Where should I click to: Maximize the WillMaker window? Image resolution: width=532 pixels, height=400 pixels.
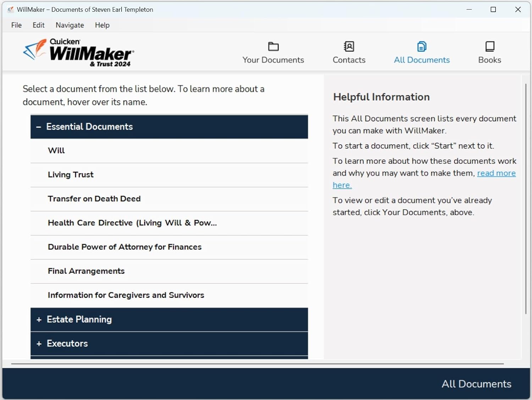tap(493, 10)
